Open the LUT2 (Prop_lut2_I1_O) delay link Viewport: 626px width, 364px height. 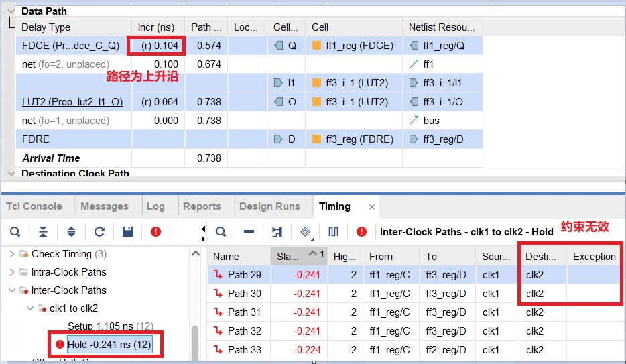(72, 102)
